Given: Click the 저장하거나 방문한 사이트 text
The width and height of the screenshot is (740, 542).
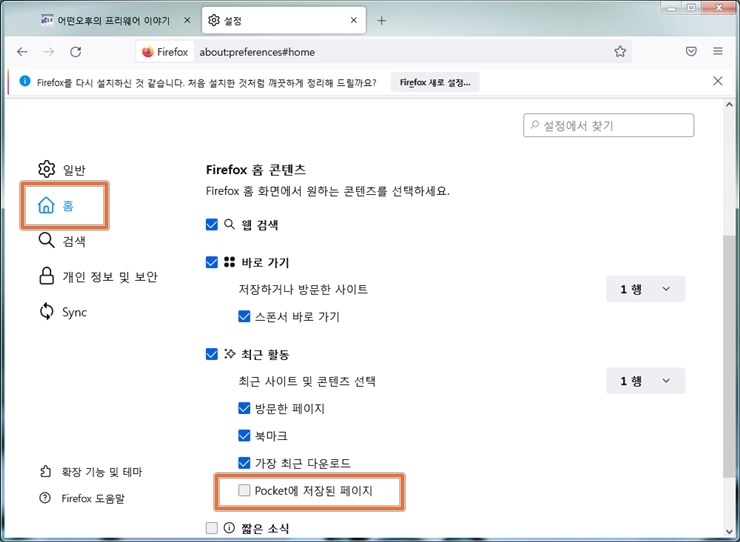Looking at the screenshot, I should point(303,289).
